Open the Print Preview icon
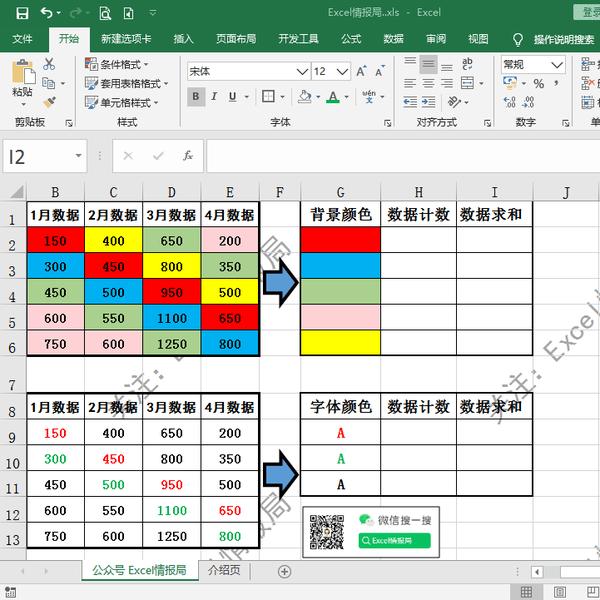 pos(105,13)
